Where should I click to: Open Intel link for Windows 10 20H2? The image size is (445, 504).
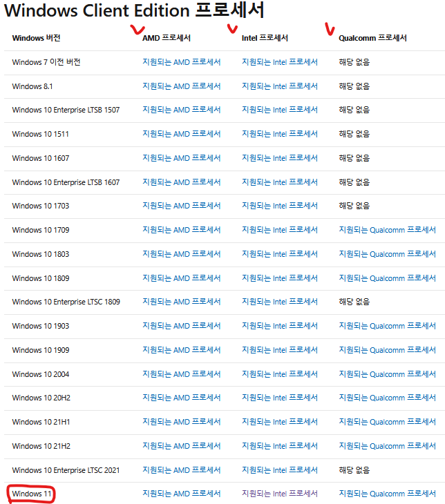point(280,398)
